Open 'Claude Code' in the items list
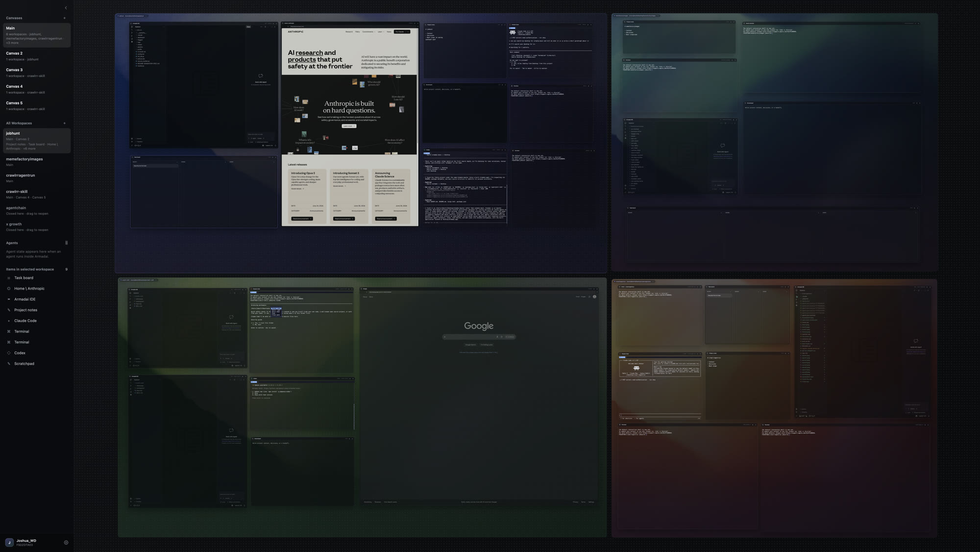 click(25, 321)
